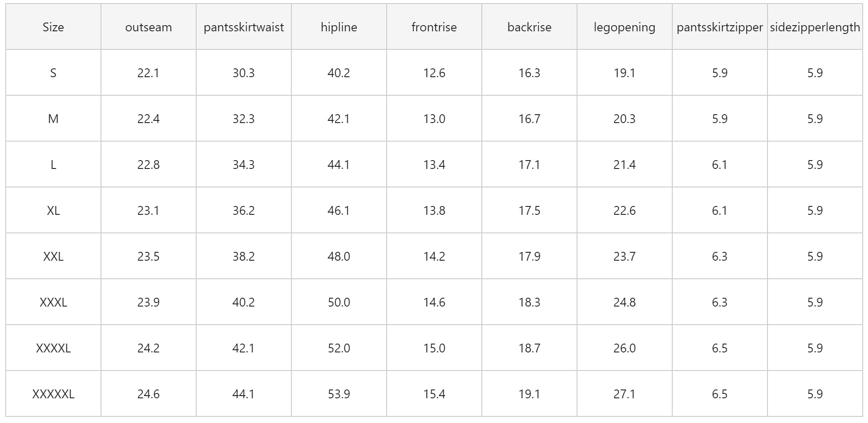This screenshot has height=423, width=868.
Task: Select the 27.1 legopening value
Action: pos(625,394)
